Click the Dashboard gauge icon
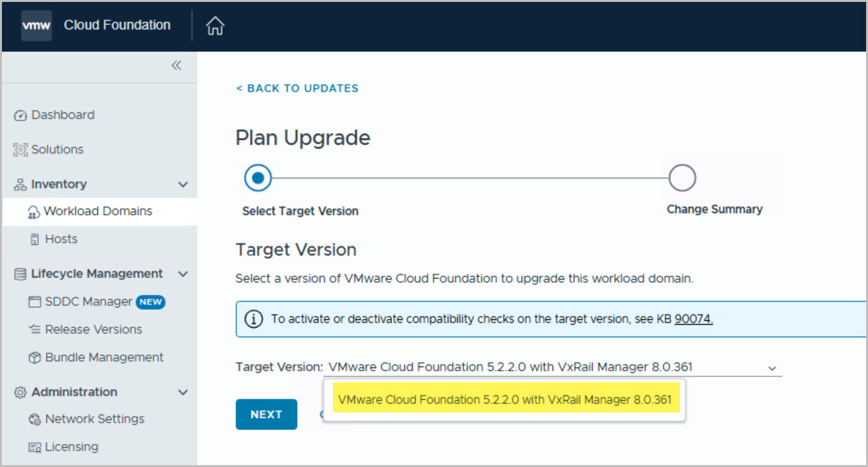 [21, 115]
